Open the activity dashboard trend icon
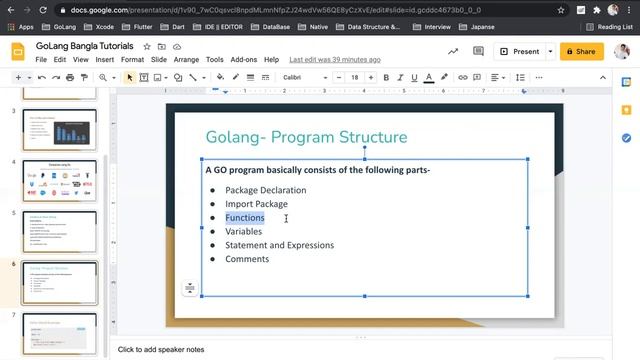 453,51
